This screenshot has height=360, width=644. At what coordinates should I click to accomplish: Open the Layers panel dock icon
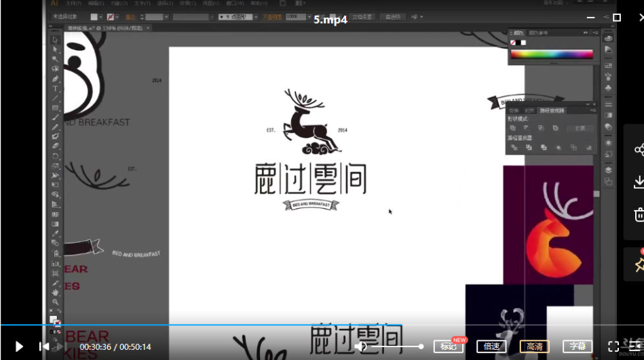click(608, 170)
